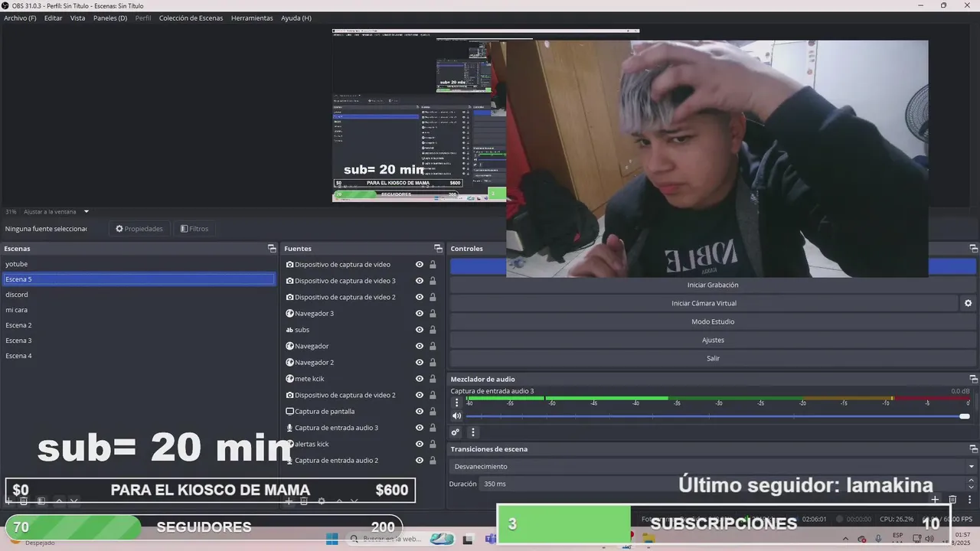The height and width of the screenshot is (551, 980).
Task: Hide the Dispositivo de captura de video 3 source
Action: (420, 281)
